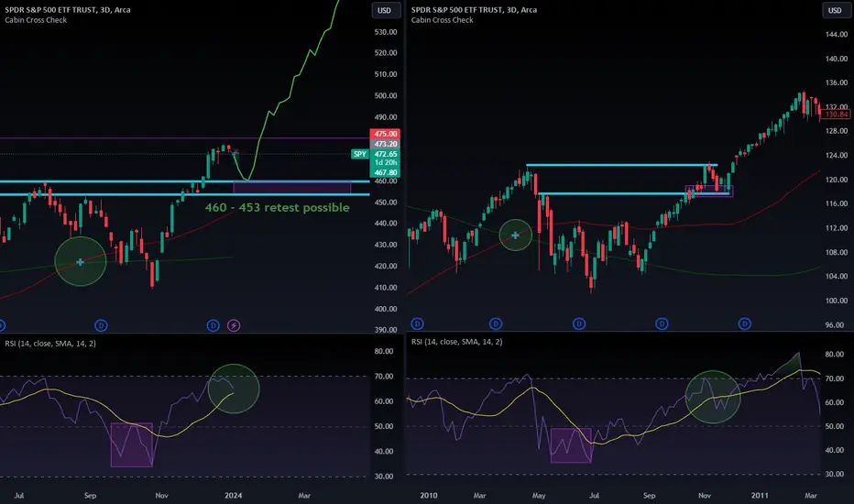The image size is (854, 504).
Task: Click the USD currency button on right chart
Action: pos(836,10)
